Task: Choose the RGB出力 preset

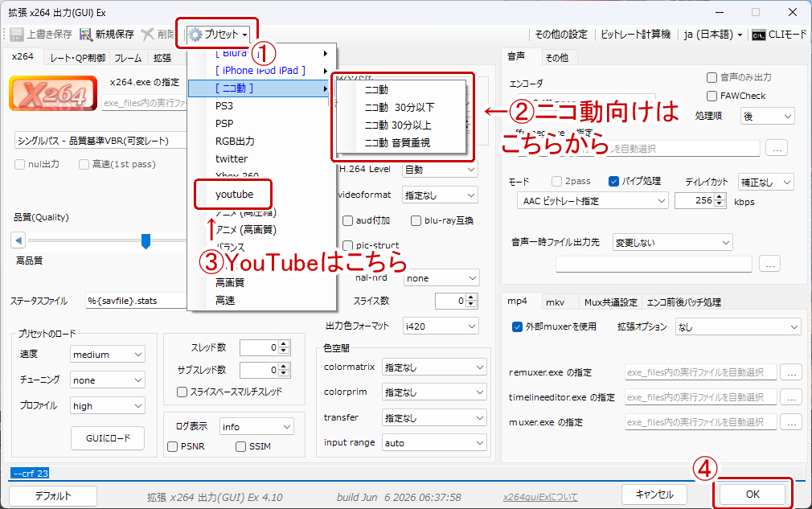Action: [x=235, y=142]
